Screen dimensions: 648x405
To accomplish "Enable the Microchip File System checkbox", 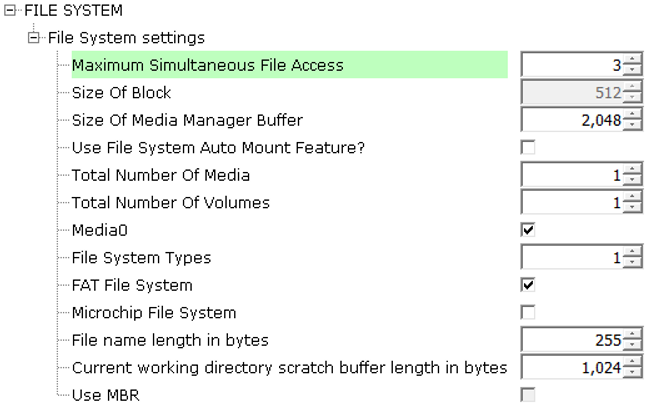I will click(528, 312).
